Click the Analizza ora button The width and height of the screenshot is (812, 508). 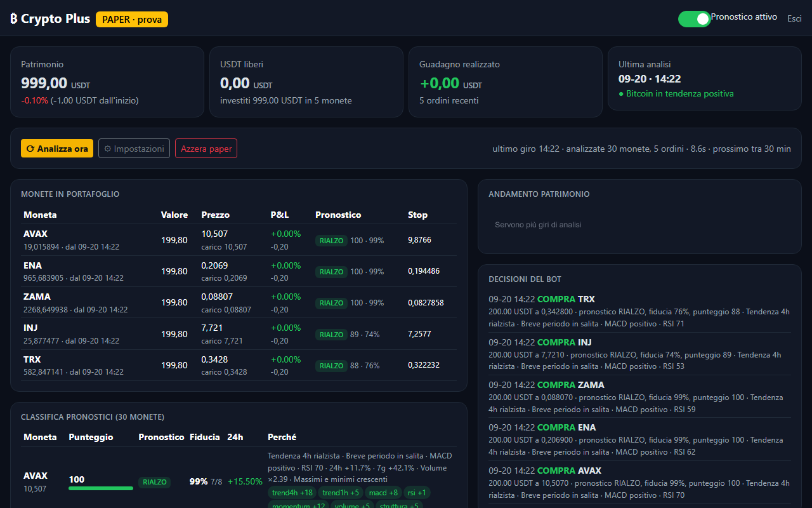[x=57, y=149]
